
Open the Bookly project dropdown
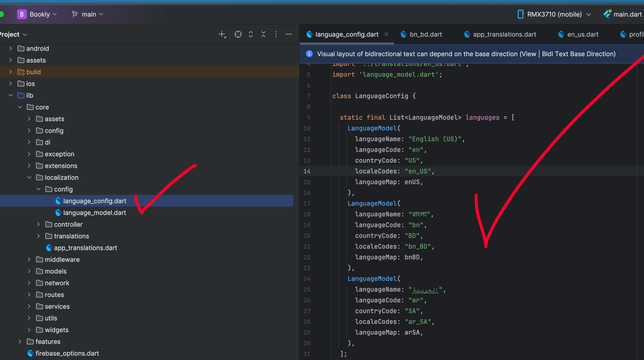37,14
